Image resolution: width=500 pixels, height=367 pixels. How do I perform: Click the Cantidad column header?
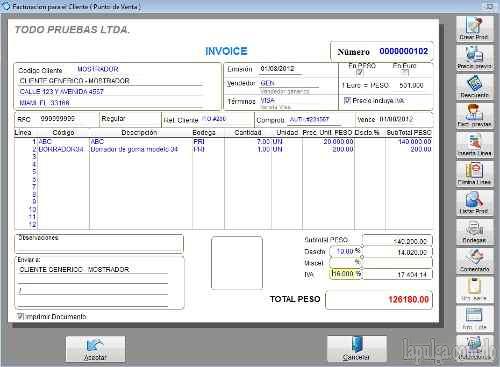pos(248,133)
